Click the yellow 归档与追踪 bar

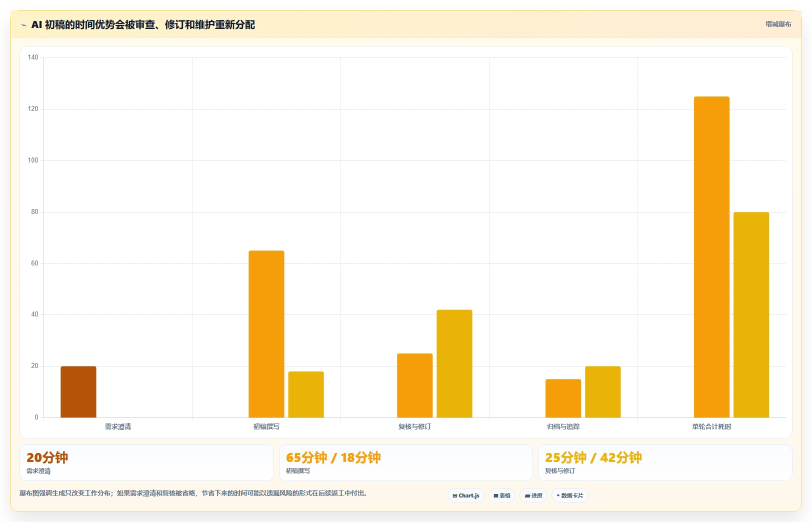[x=603, y=392]
